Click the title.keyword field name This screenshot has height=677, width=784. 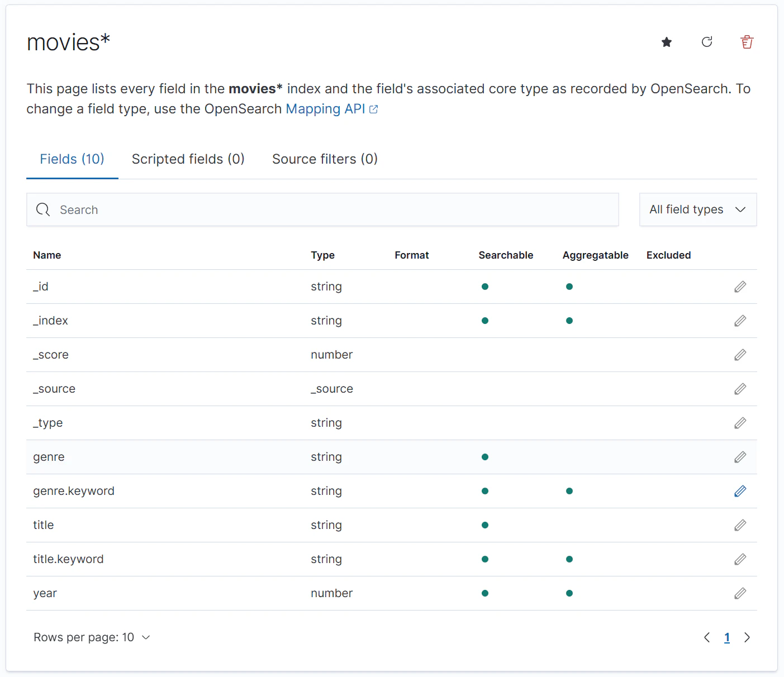68,559
